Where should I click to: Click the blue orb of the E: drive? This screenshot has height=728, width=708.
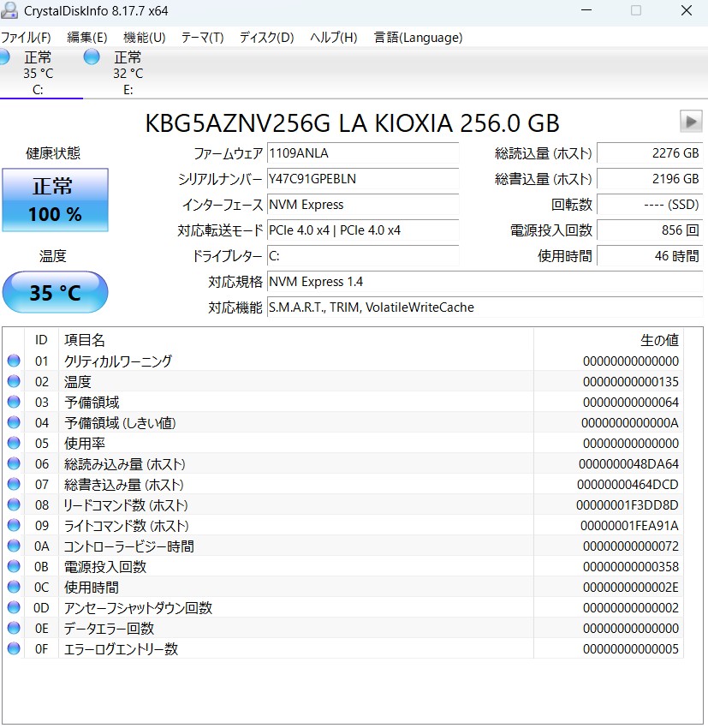click(x=92, y=57)
